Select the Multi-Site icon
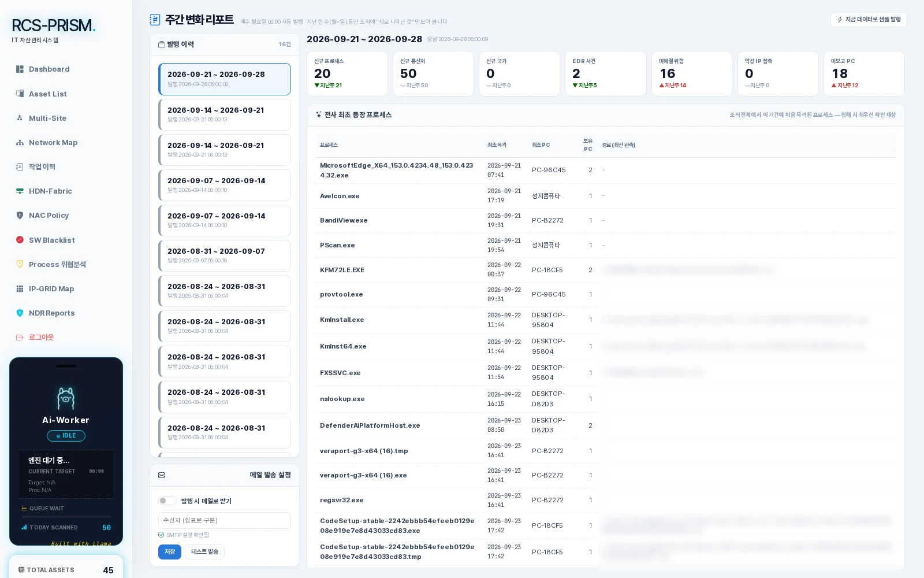This screenshot has width=924, height=578. pyautogui.click(x=20, y=118)
